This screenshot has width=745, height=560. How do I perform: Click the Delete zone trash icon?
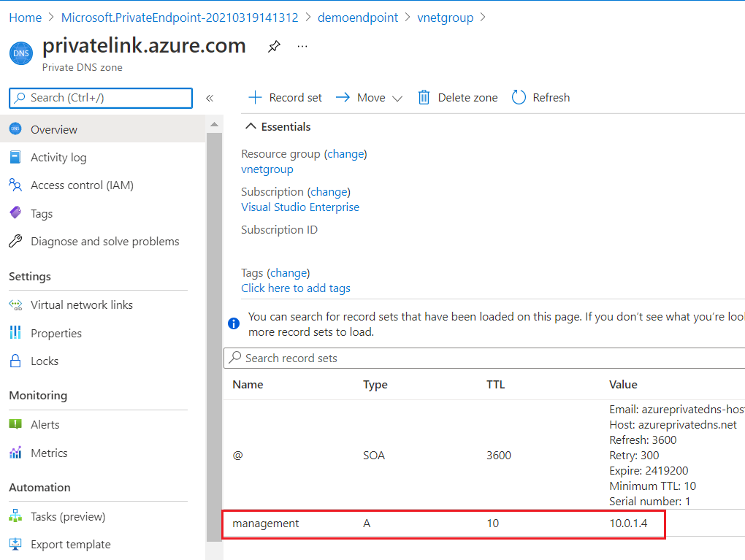pyautogui.click(x=424, y=98)
